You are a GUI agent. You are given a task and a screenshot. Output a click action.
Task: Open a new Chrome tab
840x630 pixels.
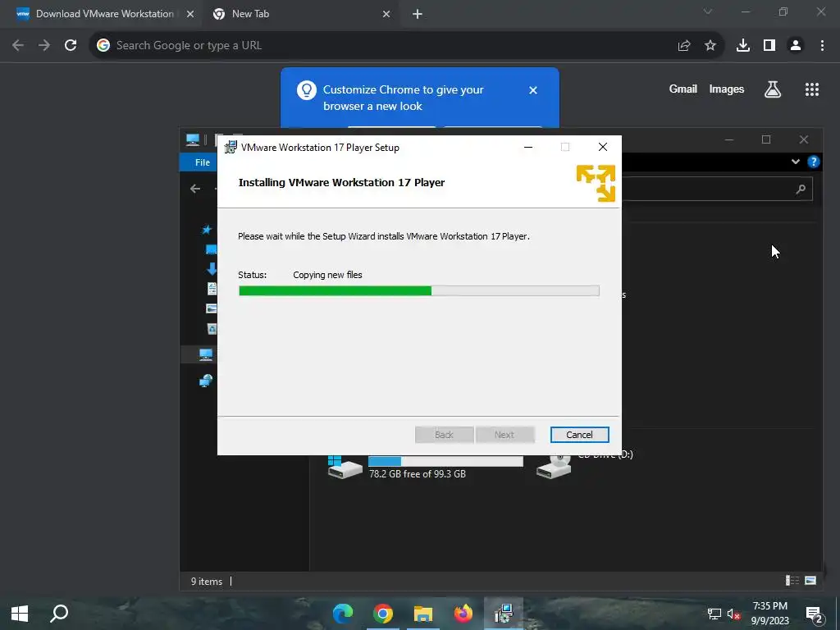click(418, 14)
